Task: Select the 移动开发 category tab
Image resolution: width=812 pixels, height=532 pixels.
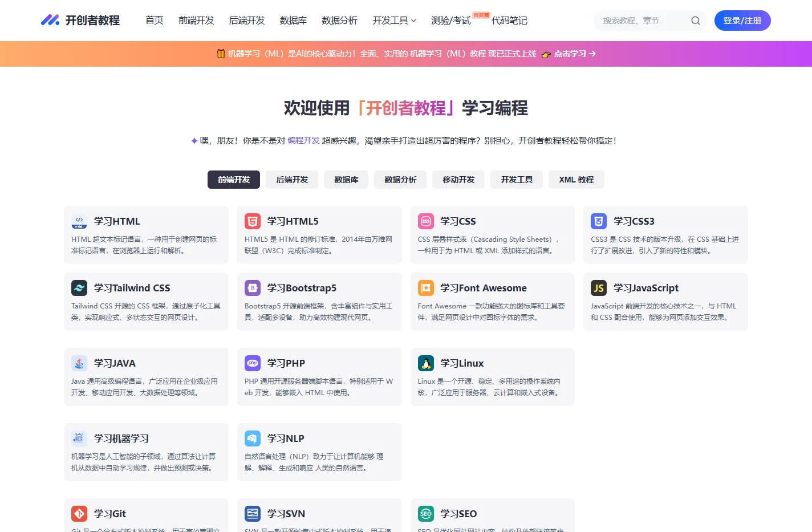Action: point(458,180)
